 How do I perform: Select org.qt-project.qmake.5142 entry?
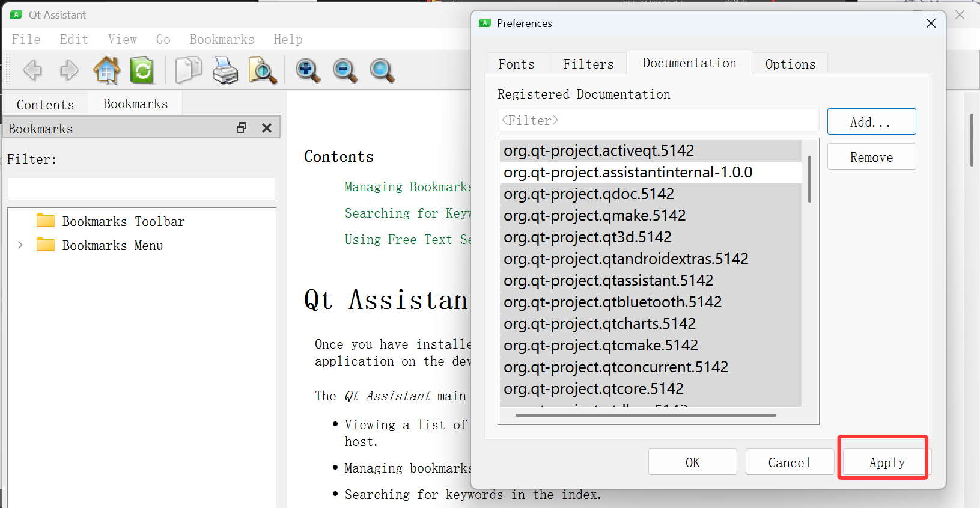coord(651,215)
